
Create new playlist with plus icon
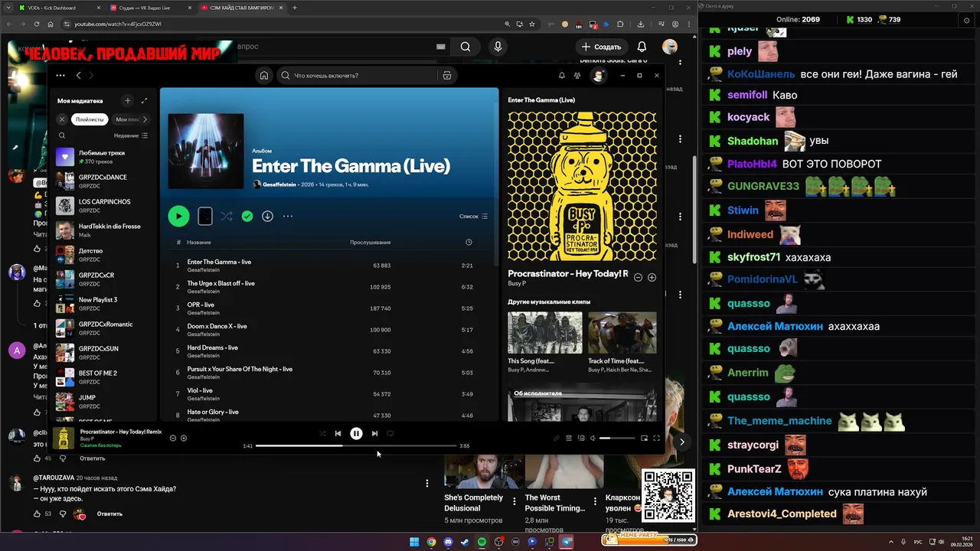click(128, 100)
